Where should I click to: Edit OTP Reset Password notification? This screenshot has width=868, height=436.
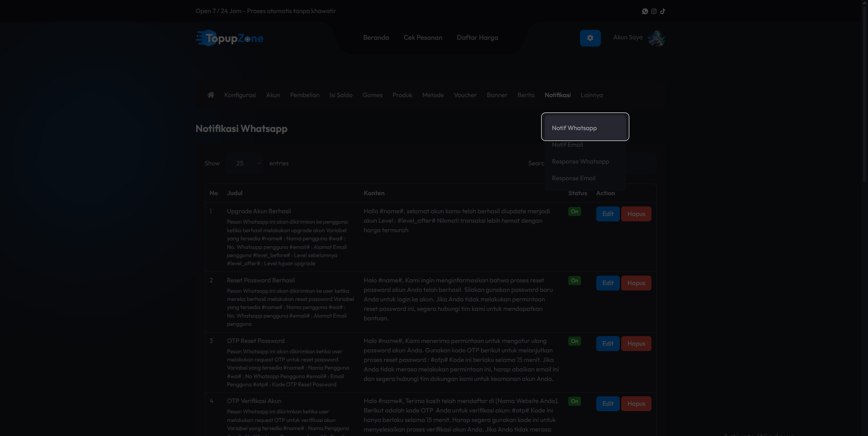point(608,343)
